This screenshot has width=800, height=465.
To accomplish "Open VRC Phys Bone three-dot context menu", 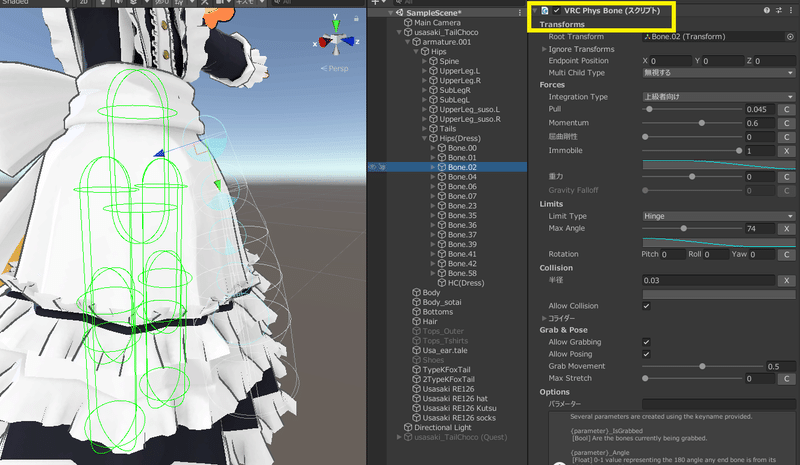I will point(791,10).
